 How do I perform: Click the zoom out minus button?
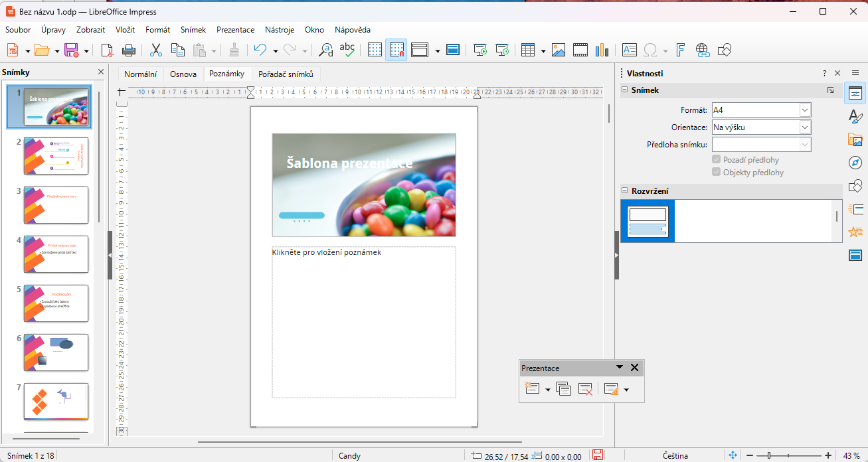pyautogui.click(x=750, y=456)
